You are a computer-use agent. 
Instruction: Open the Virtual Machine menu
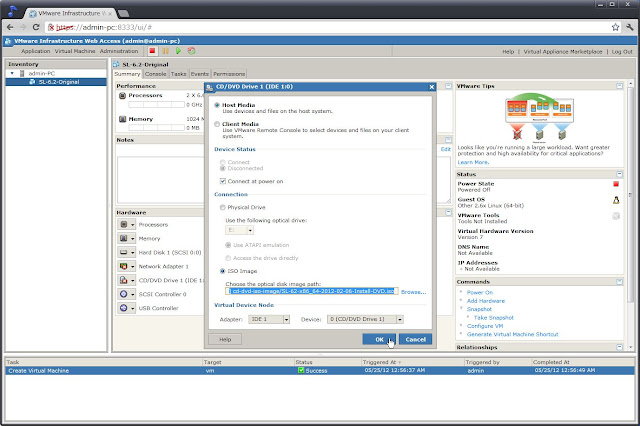click(x=75, y=51)
